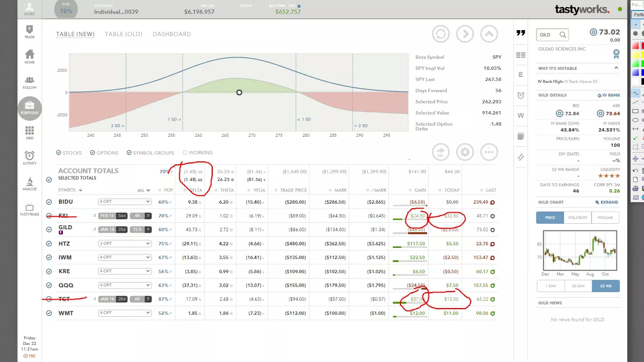Open Tastytrade TV in sidebar
Screen dimensions: 644x362
pos(30,210)
